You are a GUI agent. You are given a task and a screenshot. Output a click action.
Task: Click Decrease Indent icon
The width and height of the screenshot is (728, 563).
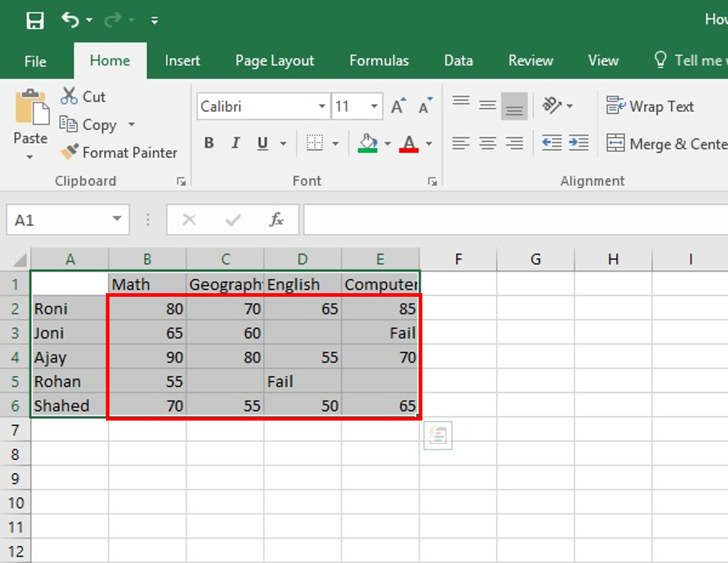tap(552, 143)
